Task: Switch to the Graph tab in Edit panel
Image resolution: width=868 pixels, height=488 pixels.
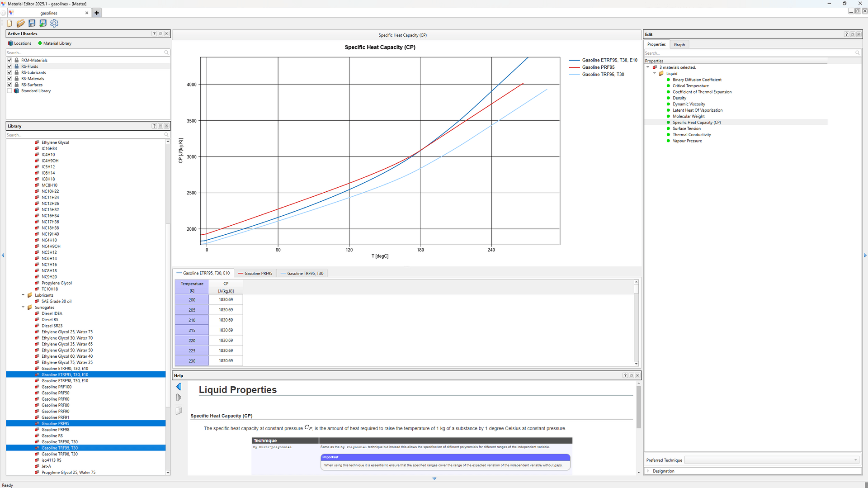Action: (x=679, y=44)
